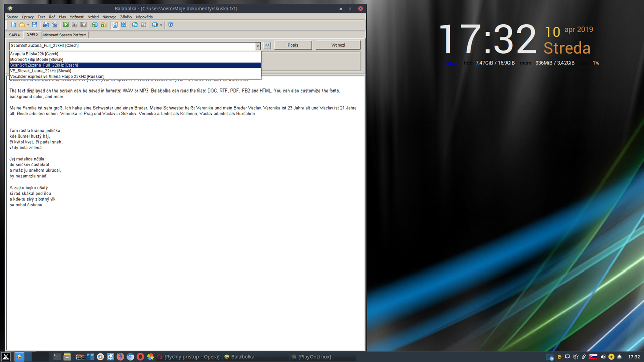
Task: Stop reading with the Stop icon
Action: [x=84, y=25]
